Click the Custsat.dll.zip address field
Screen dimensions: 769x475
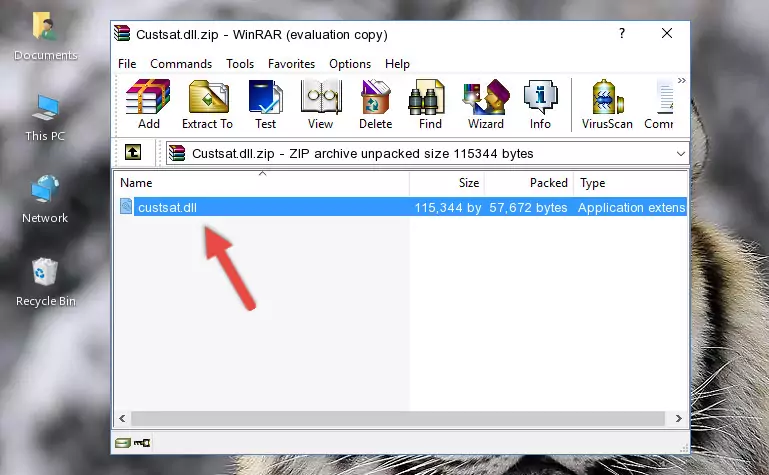[427, 154]
